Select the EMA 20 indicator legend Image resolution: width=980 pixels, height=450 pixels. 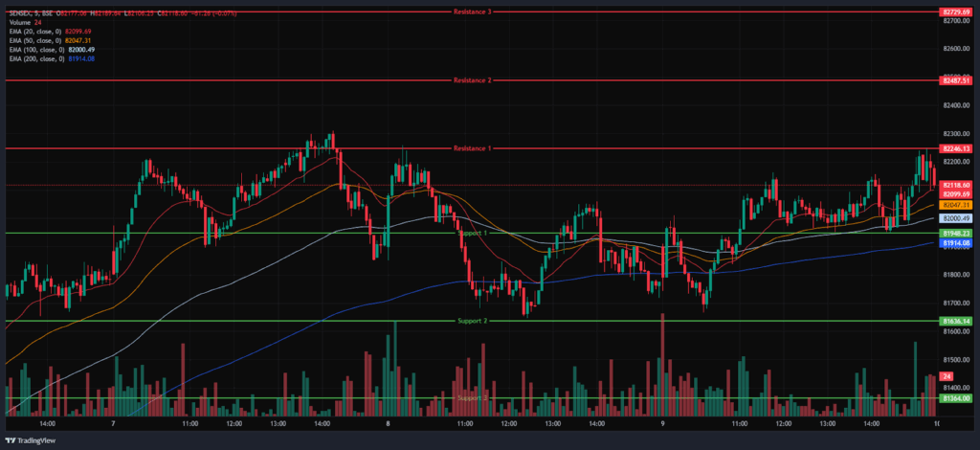36,32
